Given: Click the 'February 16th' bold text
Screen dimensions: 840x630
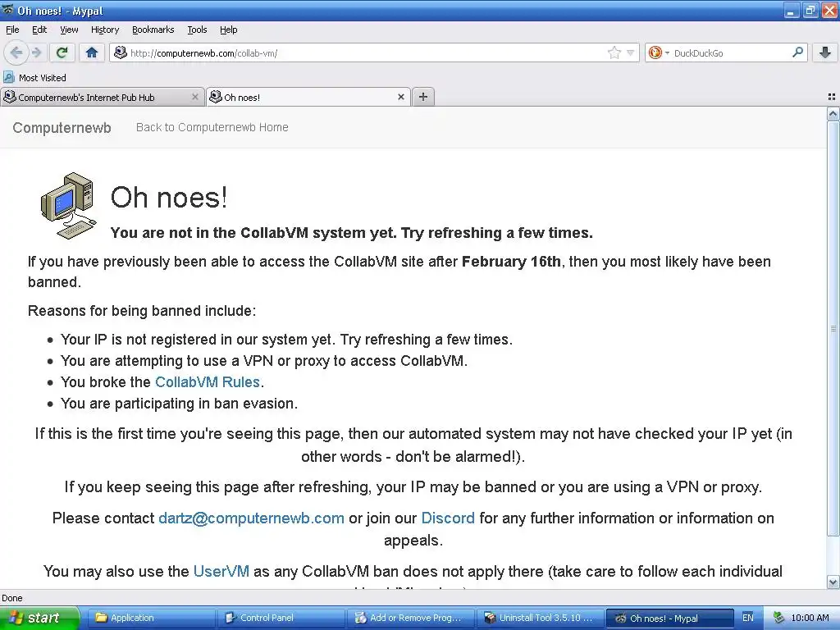Looking at the screenshot, I should click(x=511, y=262).
